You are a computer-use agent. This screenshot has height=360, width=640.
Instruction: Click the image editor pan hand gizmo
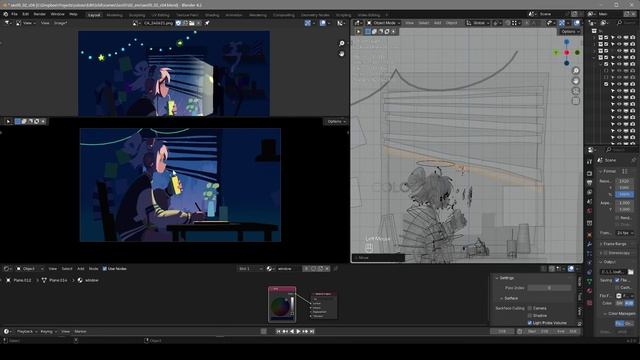tap(342, 53)
